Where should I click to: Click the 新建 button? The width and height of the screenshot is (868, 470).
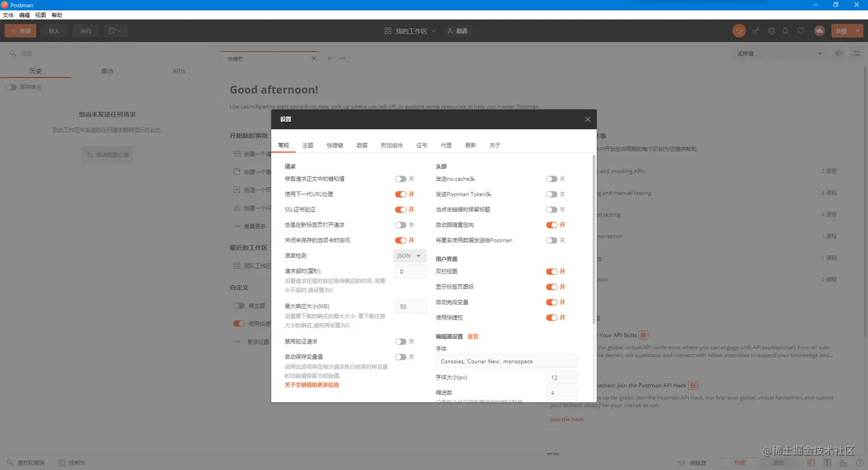pyautogui.click(x=21, y=31)
